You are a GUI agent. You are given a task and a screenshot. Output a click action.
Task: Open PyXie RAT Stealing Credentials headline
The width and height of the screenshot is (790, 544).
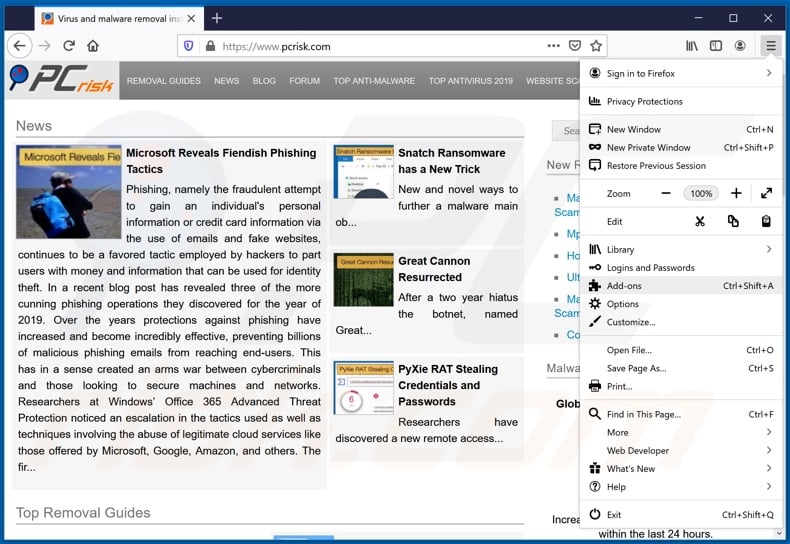pyautogui.click(x=448, y=385)
